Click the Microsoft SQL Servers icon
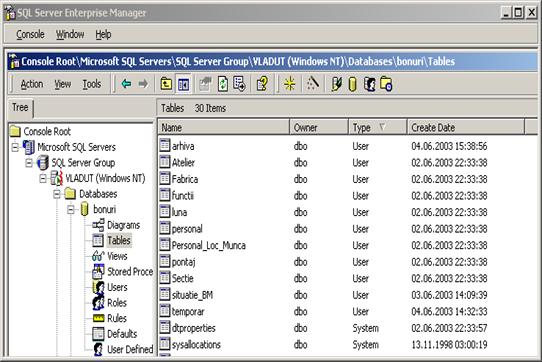Screen dimensions: 542x362 tap(29, 147)
